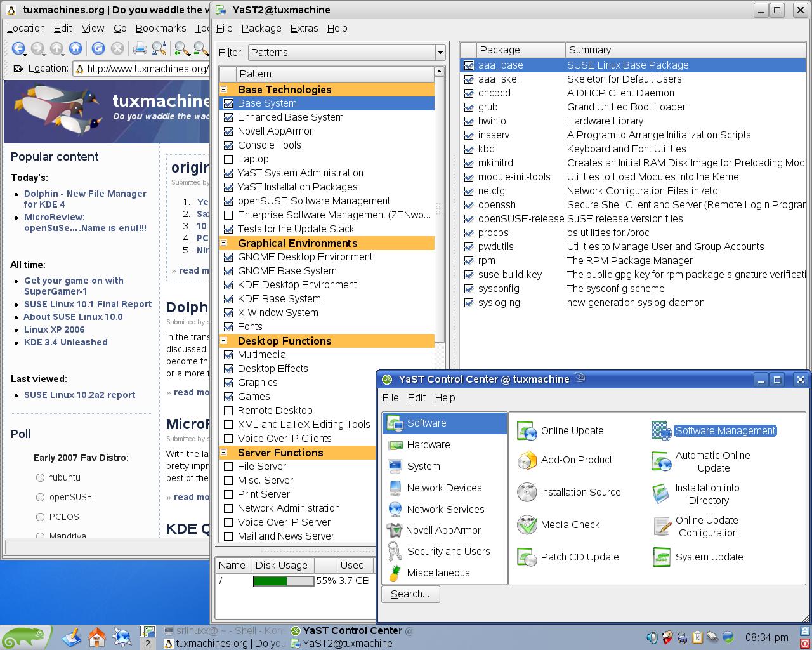Select the *ubuntu poll radio button
The height and width of the screenshot is (650, 812).
point(40,477)
